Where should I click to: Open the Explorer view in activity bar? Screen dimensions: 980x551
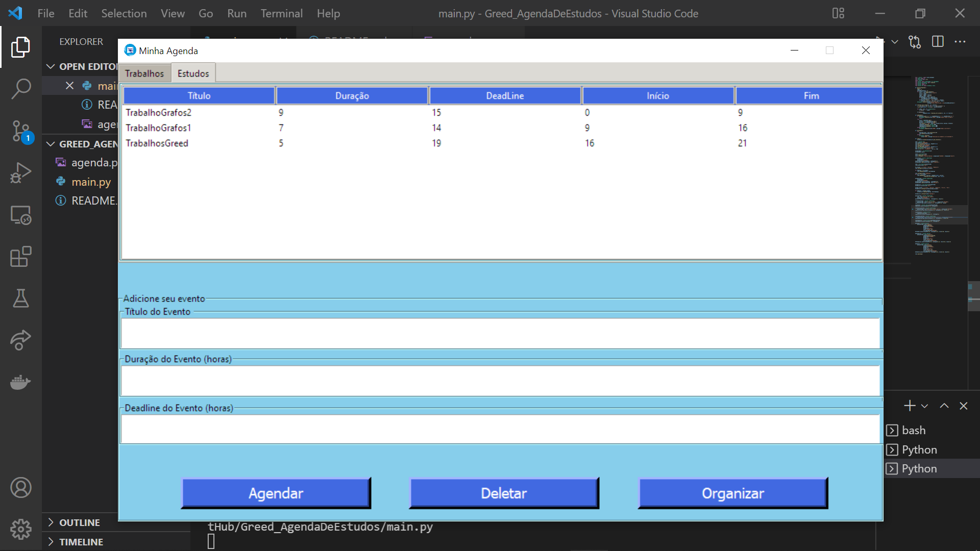coord(20,47)
